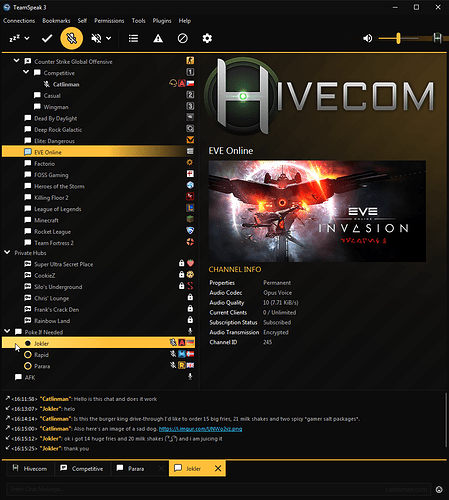Collapse the Poke If Needed channel
This screenshot has width=449, height=500.
point(7,331)
